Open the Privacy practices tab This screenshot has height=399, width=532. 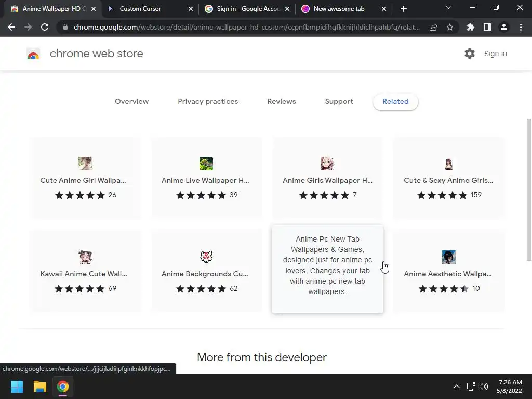pyautogui.click(x=208, y=101)
